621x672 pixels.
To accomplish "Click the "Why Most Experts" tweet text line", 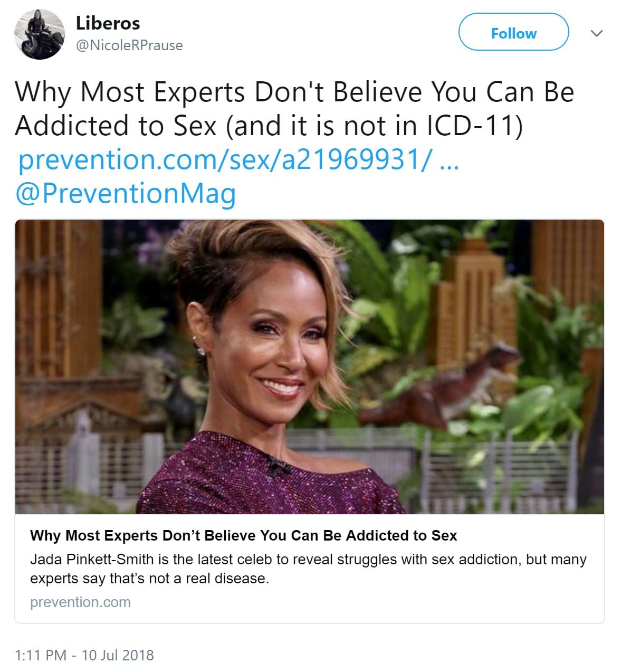I will coord(294,92).
